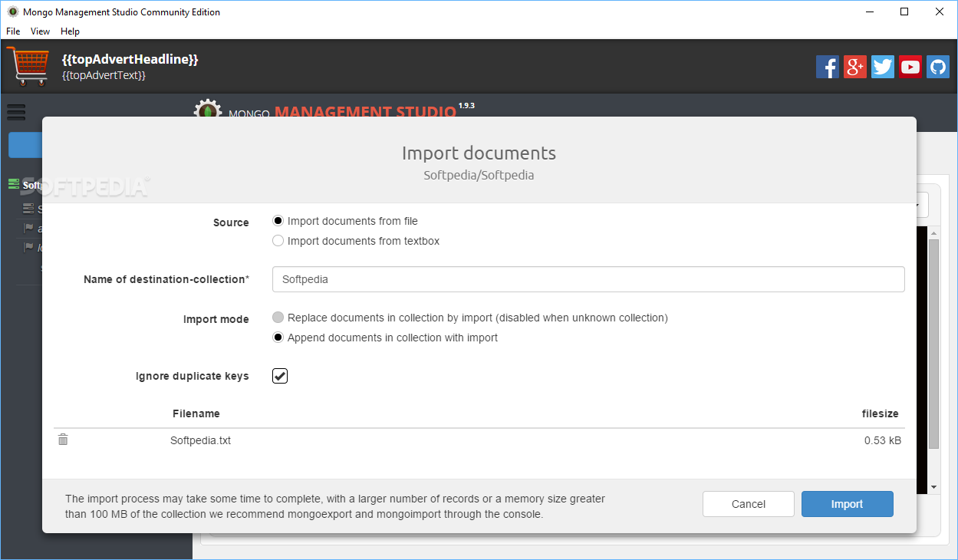
Task: Toggle the hamburger sidebar menu icon
Action: click(x=16, y=112)
